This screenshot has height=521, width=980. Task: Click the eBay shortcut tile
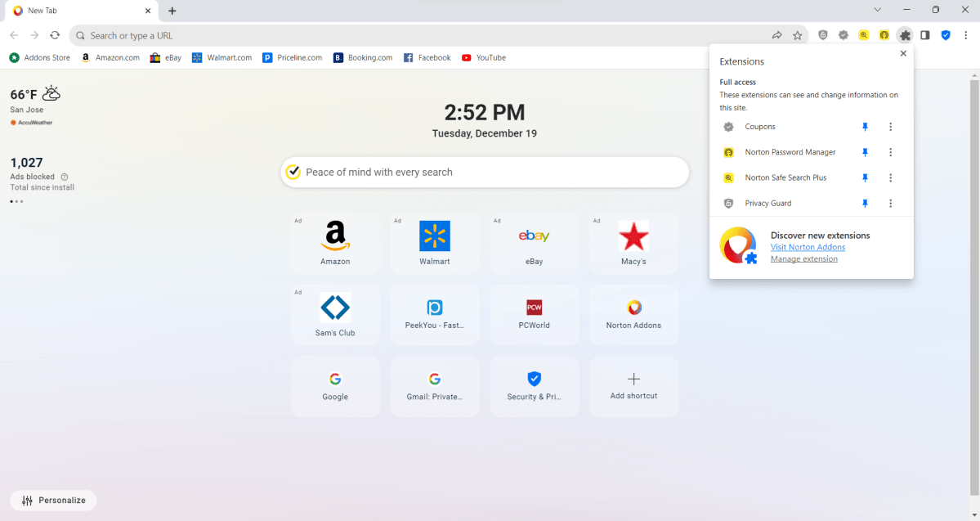pos(535,243)
